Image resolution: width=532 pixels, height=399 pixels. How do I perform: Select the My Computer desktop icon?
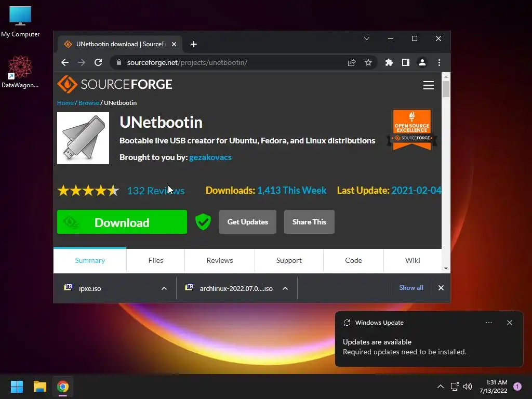[20, 22]
